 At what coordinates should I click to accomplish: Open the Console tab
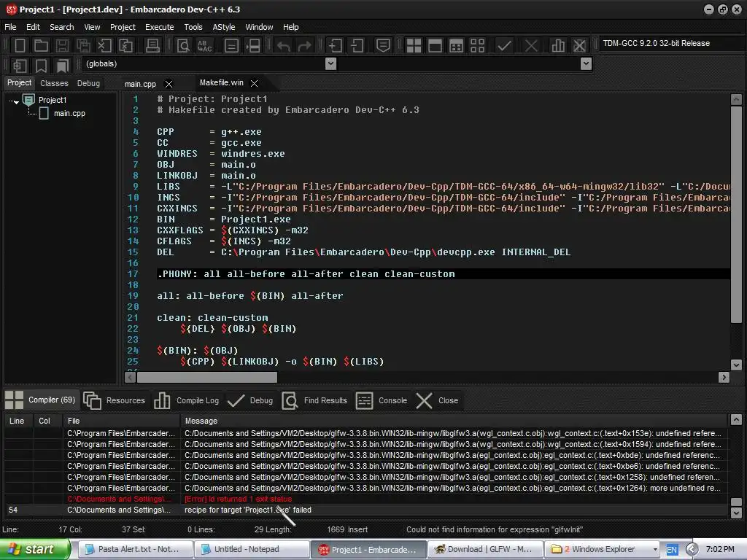point(381,400)
